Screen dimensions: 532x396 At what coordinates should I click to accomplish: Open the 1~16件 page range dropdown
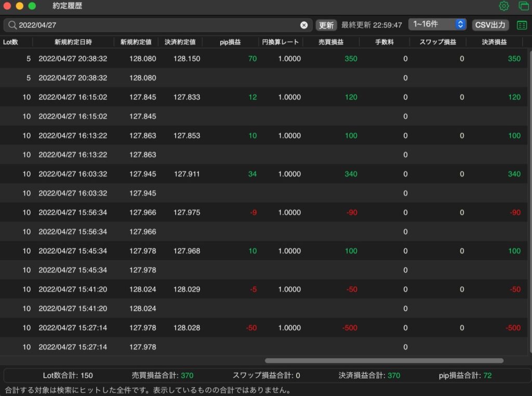(437, 24)
